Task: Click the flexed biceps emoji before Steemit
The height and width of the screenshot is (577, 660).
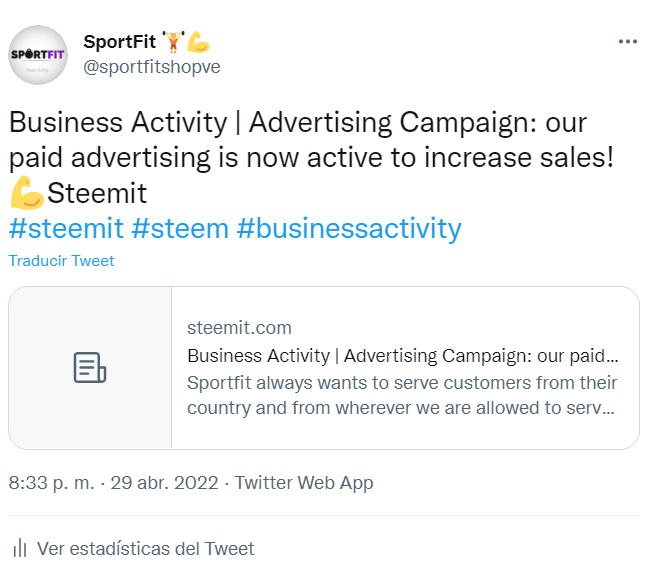Action: (x=27, y=192)
